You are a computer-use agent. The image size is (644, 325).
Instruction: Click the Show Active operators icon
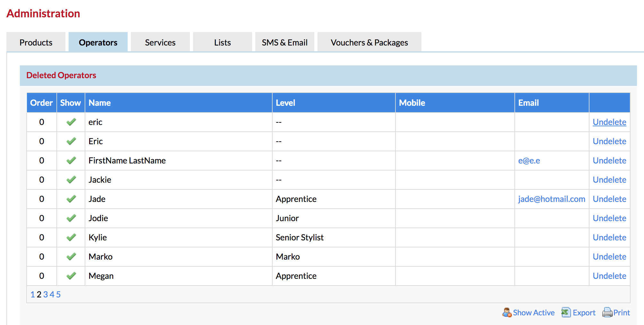click(507, 312)
